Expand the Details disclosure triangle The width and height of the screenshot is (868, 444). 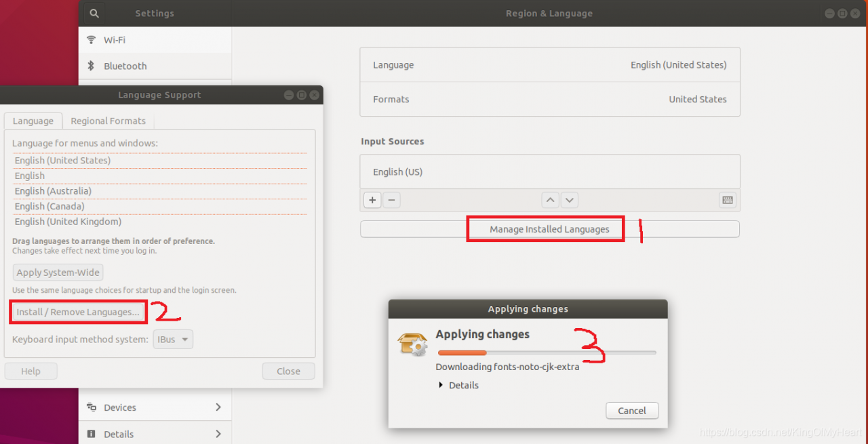coord(441,385)
